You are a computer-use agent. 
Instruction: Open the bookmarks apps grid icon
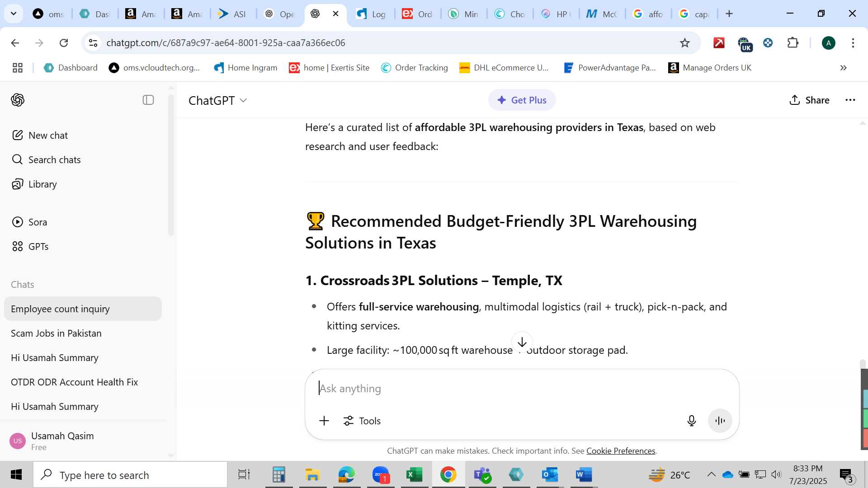click(x=18, y=68)
